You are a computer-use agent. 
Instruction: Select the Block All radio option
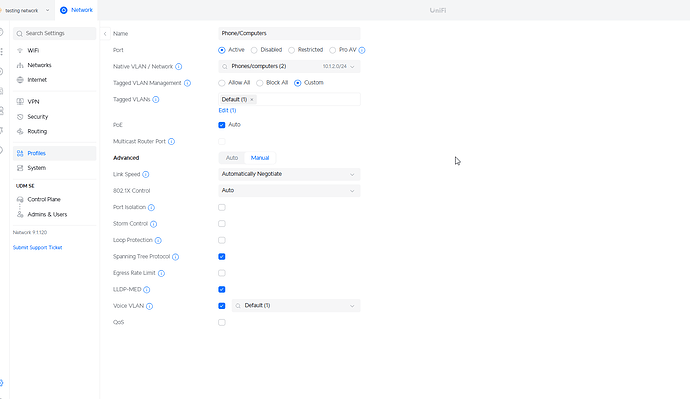pyautogui.click(x=260, y=83)
